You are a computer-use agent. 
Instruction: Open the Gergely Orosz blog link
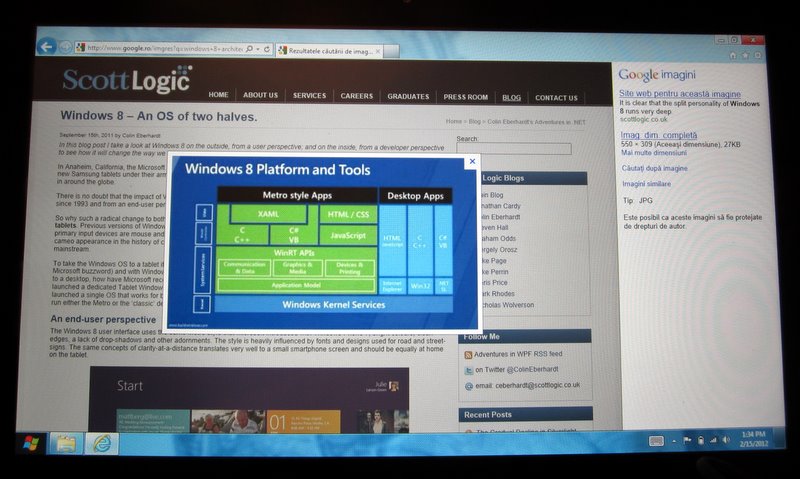click(499, 250)
